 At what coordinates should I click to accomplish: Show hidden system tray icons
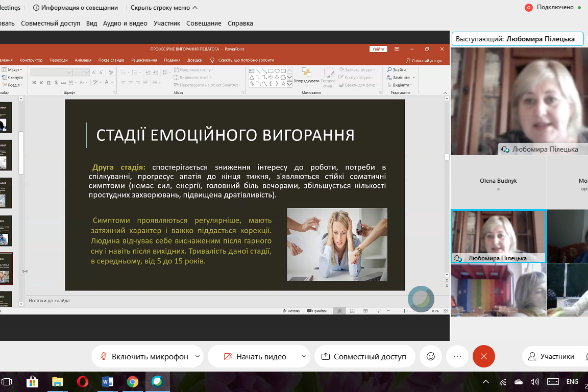(486, 382)
